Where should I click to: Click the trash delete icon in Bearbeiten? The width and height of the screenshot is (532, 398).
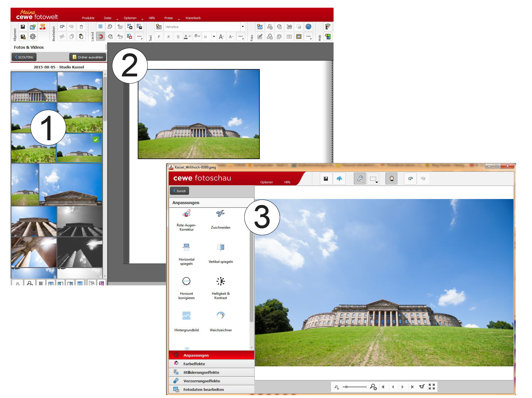click(81, 27)
